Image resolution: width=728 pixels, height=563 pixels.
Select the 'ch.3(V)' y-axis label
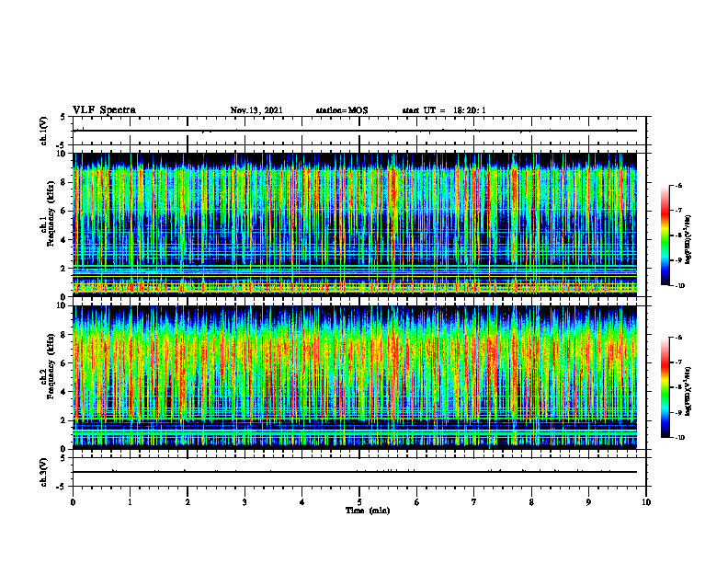(44, 472)
